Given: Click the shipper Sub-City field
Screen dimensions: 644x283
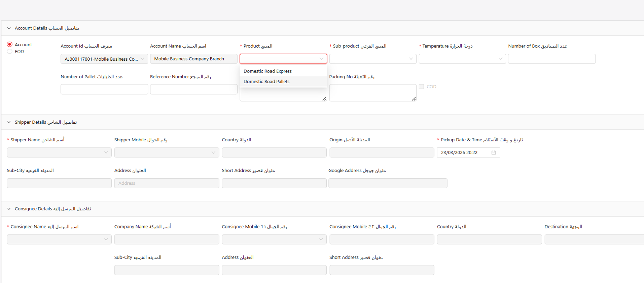Looking at the screenshot, I should click(59, 183).
